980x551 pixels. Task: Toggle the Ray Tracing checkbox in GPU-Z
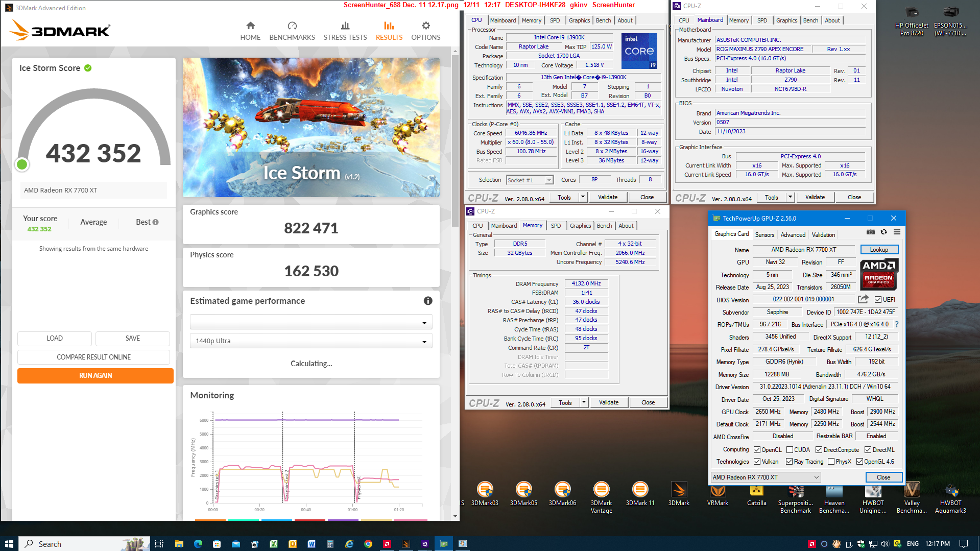coord(789,462)
